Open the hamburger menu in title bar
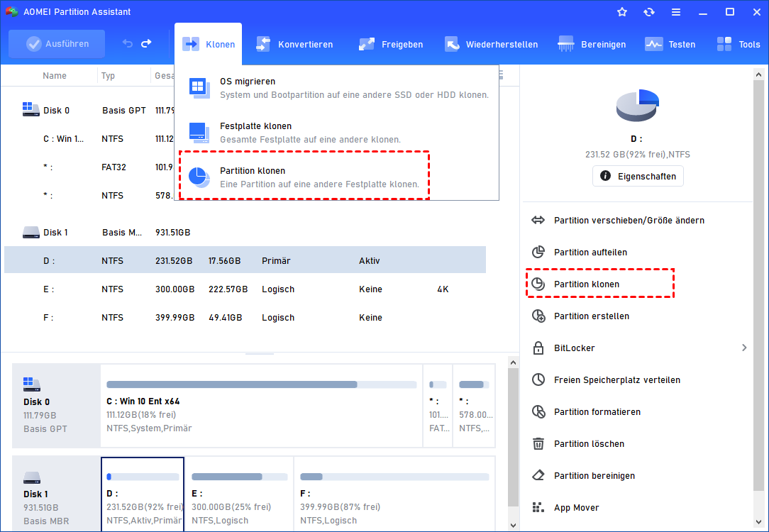The image size is (769, 532). [x=676, y=12]
